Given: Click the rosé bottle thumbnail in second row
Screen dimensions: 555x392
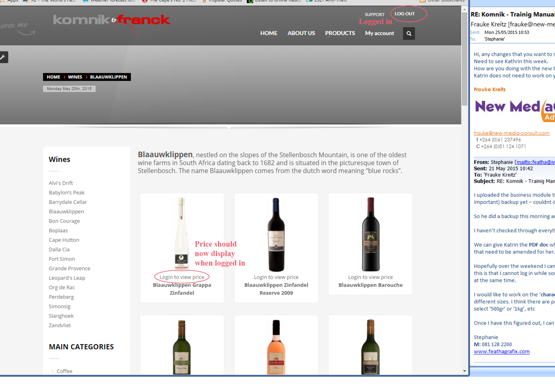Looking at the screenshot, I should coord(276,347).
